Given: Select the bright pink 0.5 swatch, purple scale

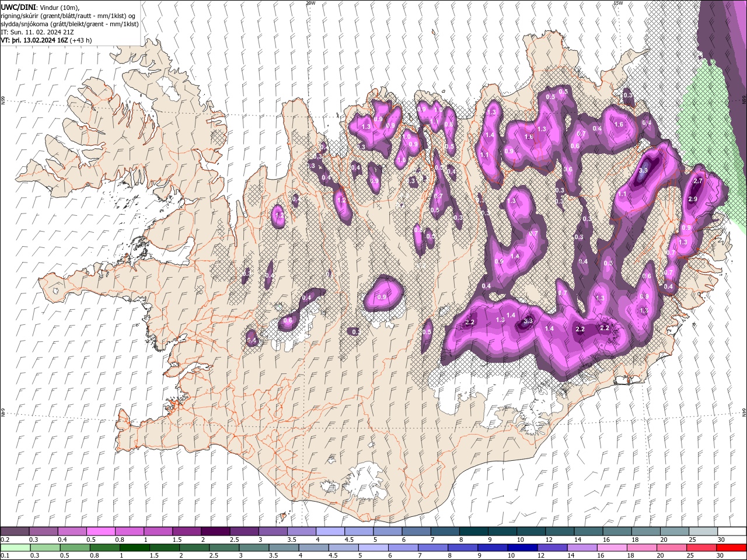Looking at the screenshot, I should 100,531.
